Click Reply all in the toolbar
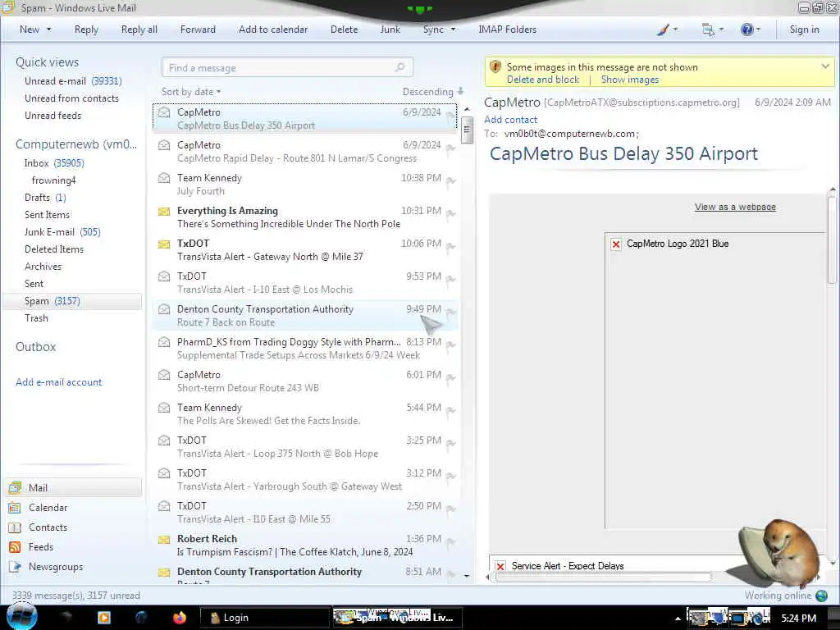840x630 pixels. 139,30
